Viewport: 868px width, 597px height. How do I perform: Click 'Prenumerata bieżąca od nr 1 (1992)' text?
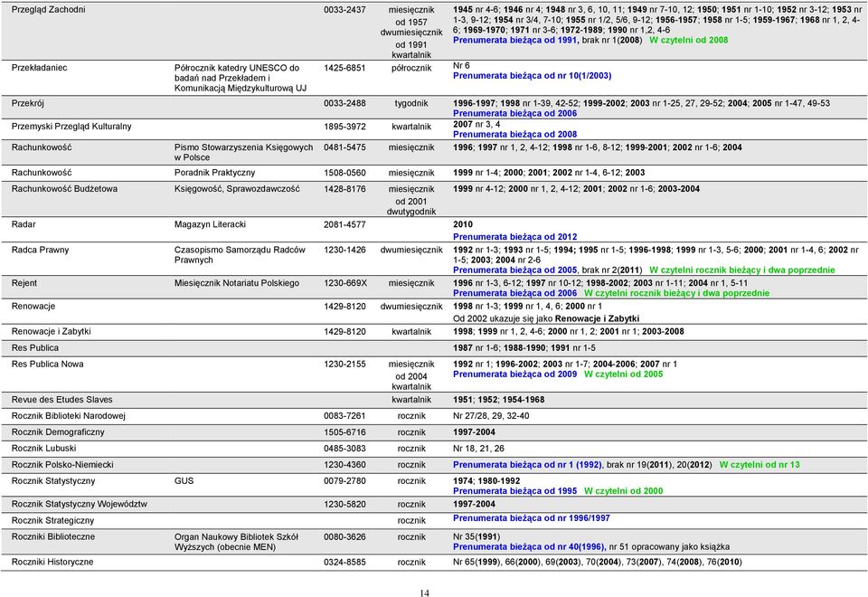527,465
